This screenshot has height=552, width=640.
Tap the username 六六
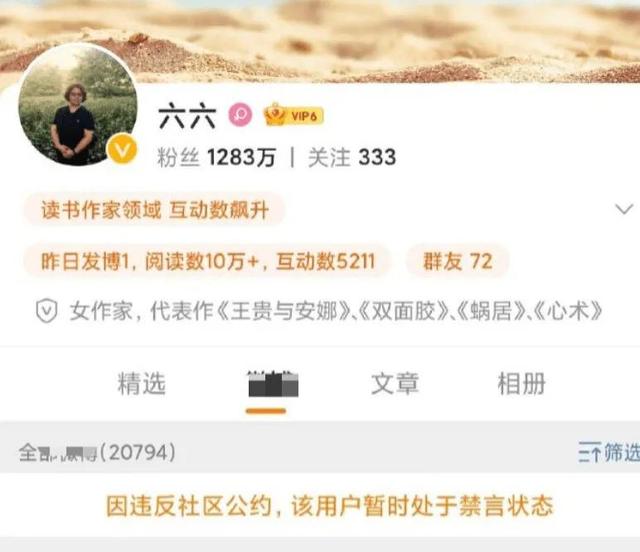(x=187, y=116)
